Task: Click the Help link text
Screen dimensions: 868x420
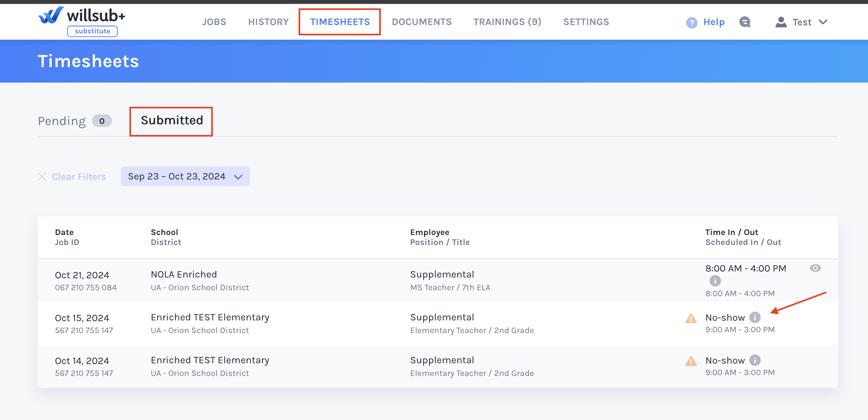Action: coord(714,22)
